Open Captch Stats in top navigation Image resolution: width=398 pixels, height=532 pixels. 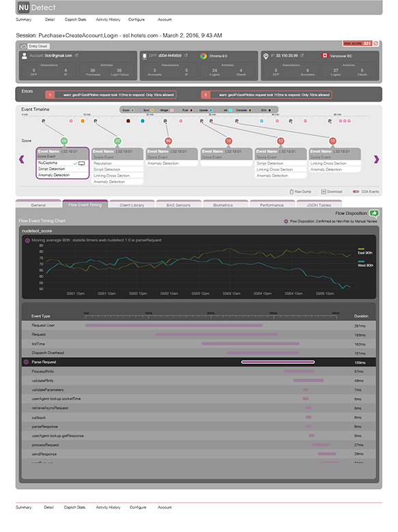(x=76, y=20)
